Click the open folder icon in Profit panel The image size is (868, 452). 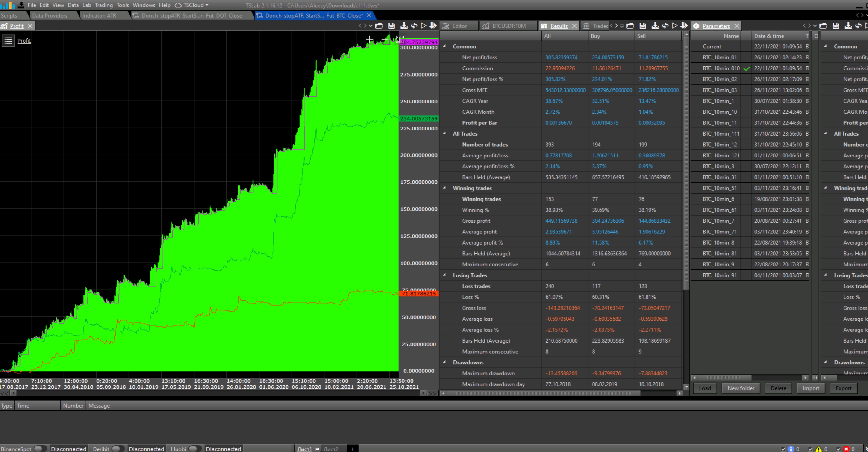coord(379,26)
